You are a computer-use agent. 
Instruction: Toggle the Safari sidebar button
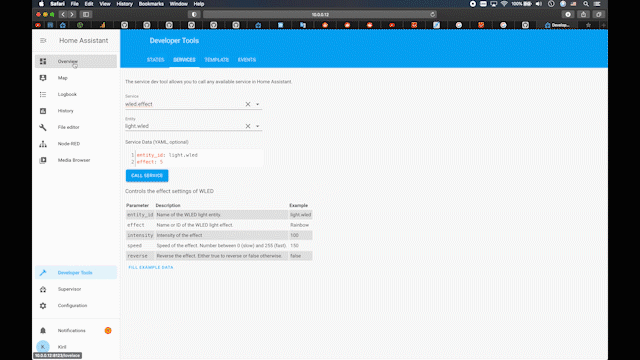pos(86,14)
